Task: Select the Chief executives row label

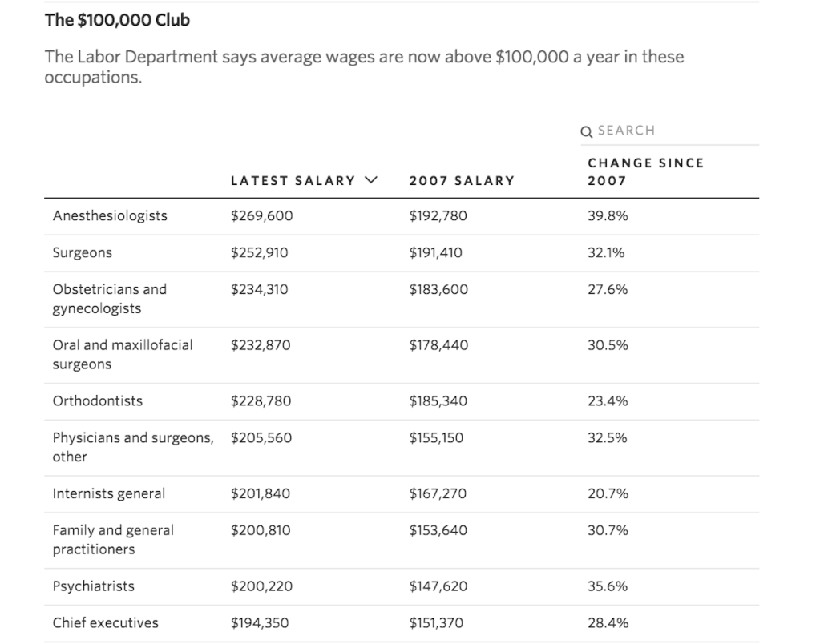Action: pos(106,623)
